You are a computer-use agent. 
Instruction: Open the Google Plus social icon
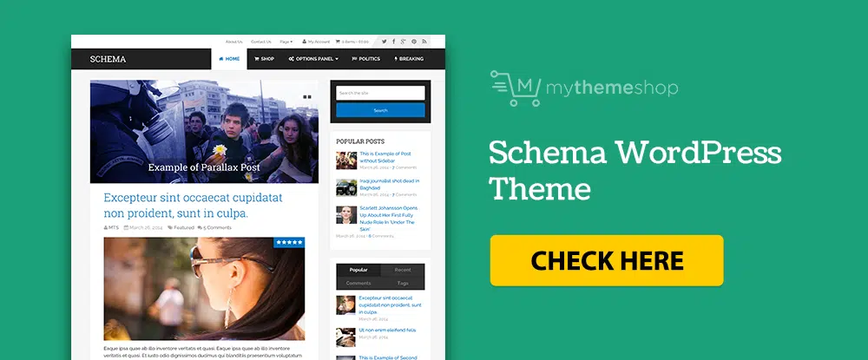(x=404, y=42)
